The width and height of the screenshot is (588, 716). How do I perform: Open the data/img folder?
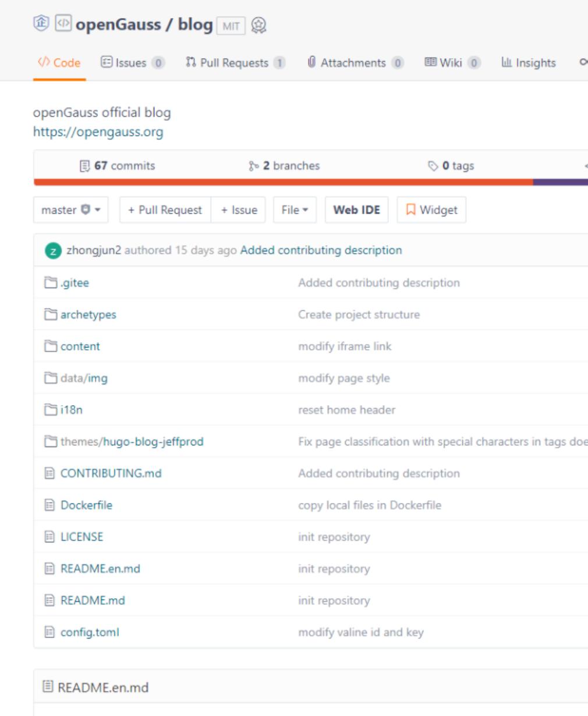click(84, 378)
